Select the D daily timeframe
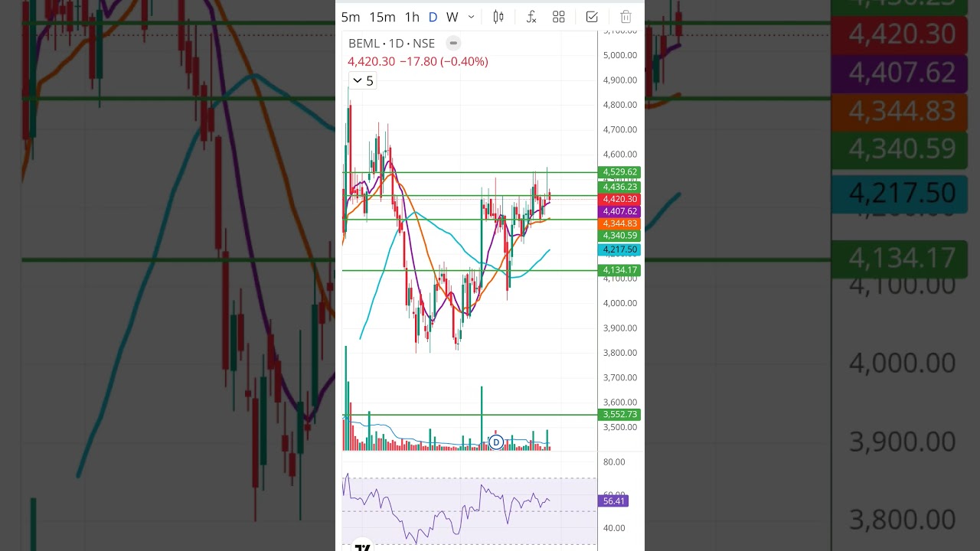980x551 pixels. coord(433,17)
